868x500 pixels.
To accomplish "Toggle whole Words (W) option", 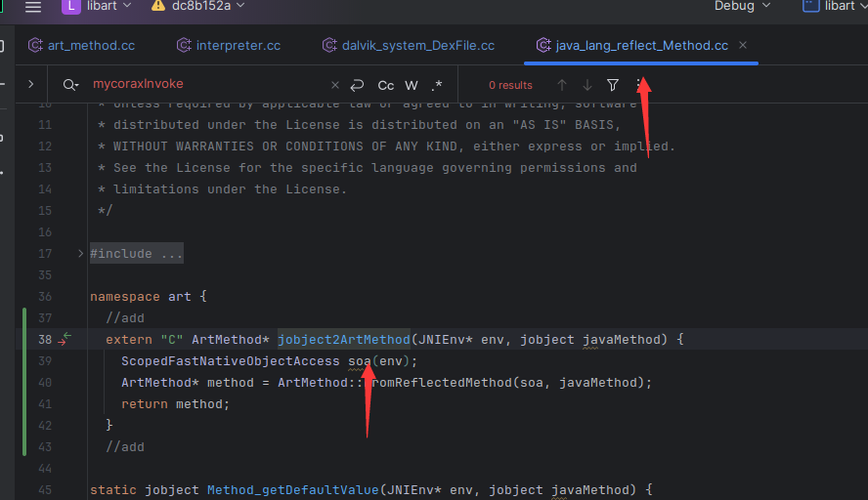I will [x=412, y=85].
